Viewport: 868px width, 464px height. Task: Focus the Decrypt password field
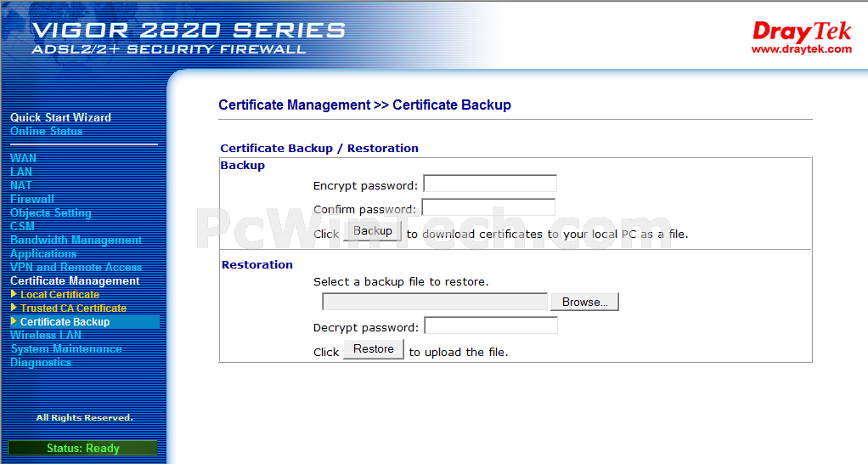(491, 325)
